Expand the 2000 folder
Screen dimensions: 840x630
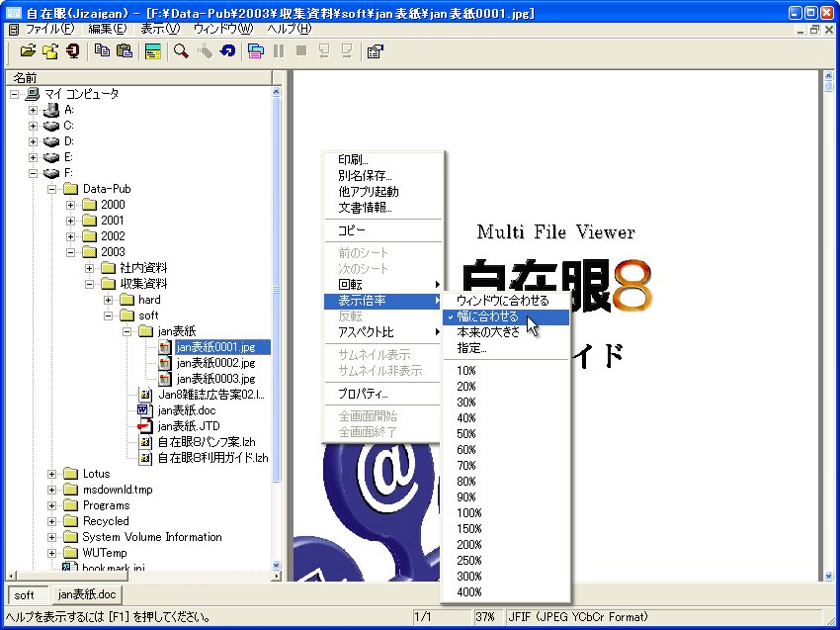coord(71,205)
